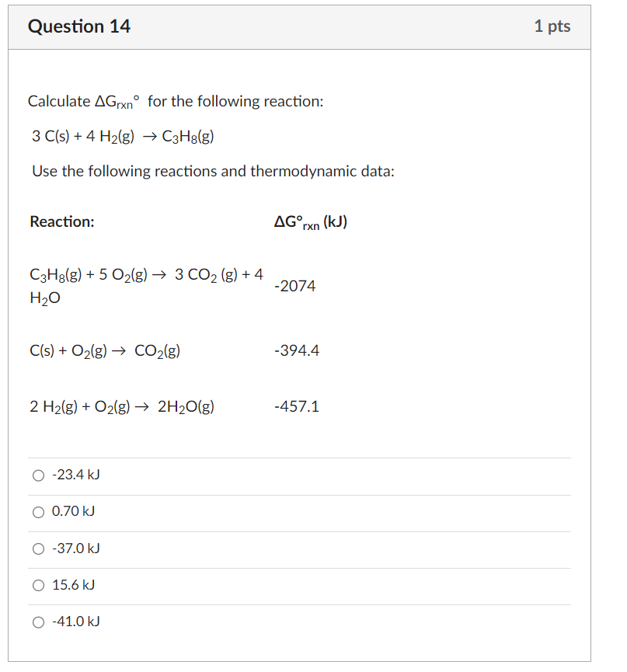Select the -37.0 kJ radio button
Screen dimensions: 627x672
[38, 548]
